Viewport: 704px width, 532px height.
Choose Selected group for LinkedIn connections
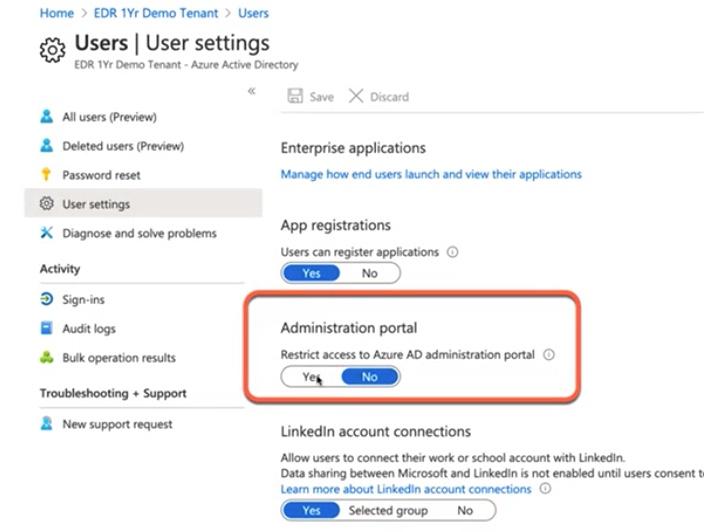(x=388, y=510)
